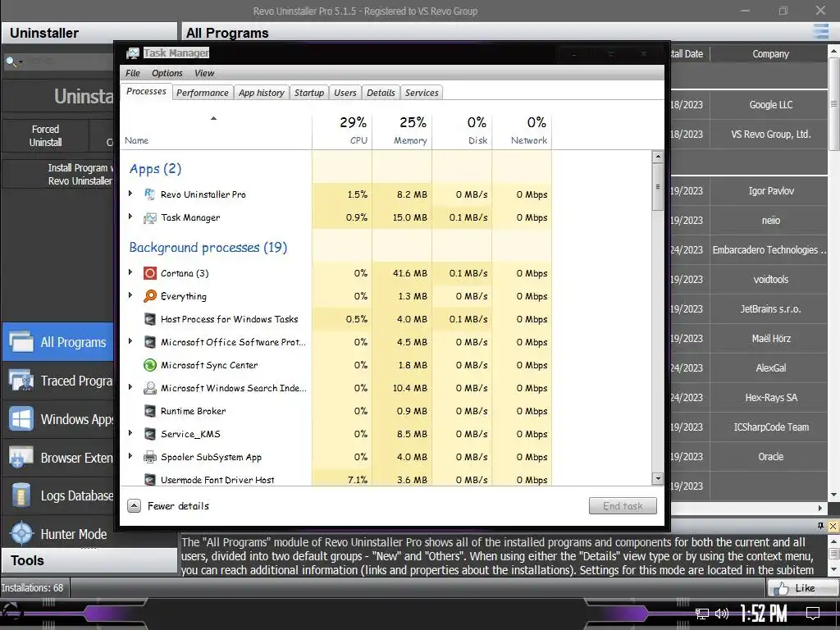Click the Service_KMS icon
This screenshot has width=840, height=630.
(x=150, y=435)
